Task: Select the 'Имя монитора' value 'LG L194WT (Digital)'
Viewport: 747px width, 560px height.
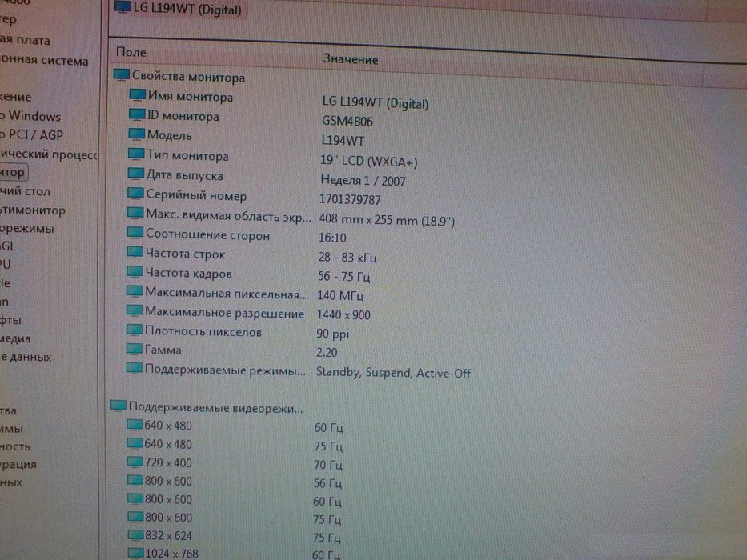Action: 376,103
